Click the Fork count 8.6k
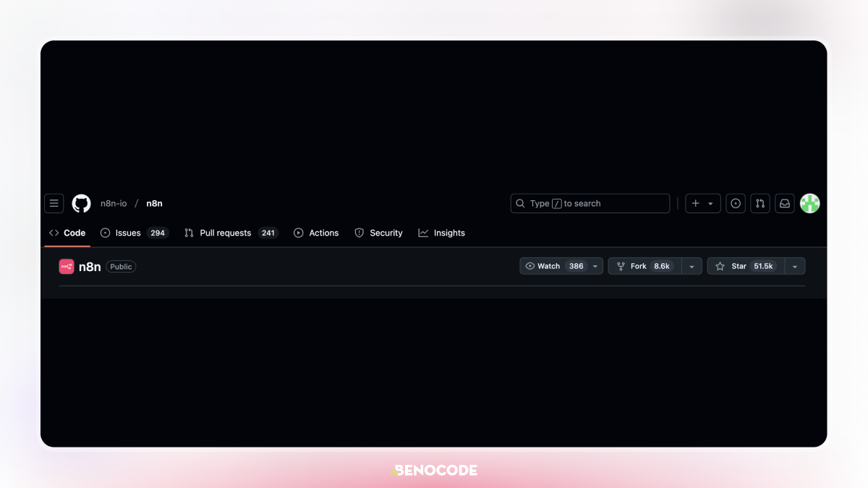868x488 pixels. point(662,266)
